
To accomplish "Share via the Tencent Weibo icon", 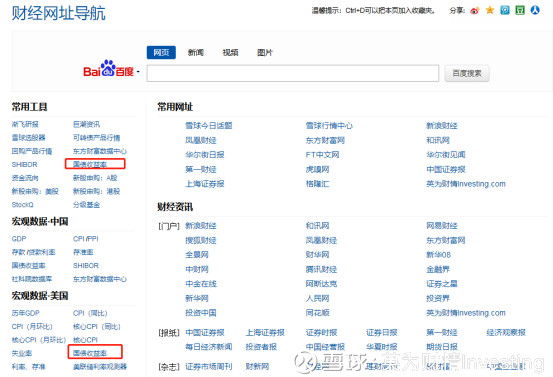I will point(505,10).
